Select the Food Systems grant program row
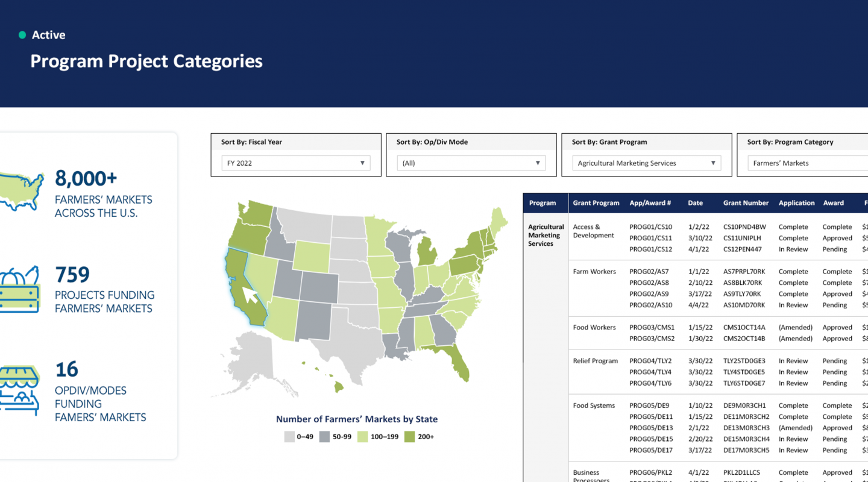 pos(594,405)
